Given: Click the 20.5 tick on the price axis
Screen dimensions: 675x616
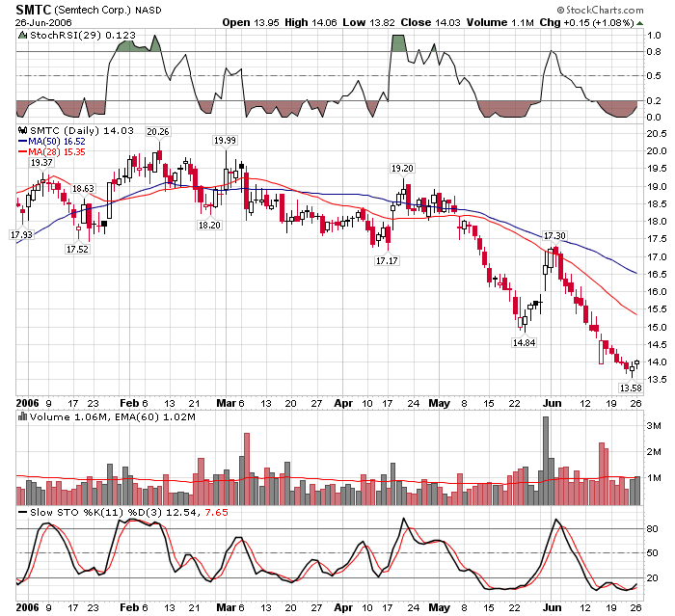Looking at the screenshot, I should [657, 133].
